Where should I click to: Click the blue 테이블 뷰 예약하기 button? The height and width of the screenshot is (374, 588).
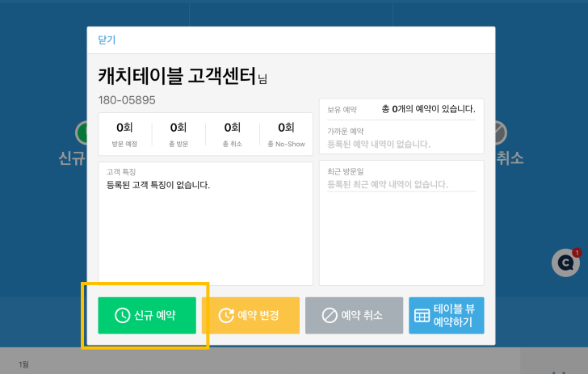click(x=446, y=316)
